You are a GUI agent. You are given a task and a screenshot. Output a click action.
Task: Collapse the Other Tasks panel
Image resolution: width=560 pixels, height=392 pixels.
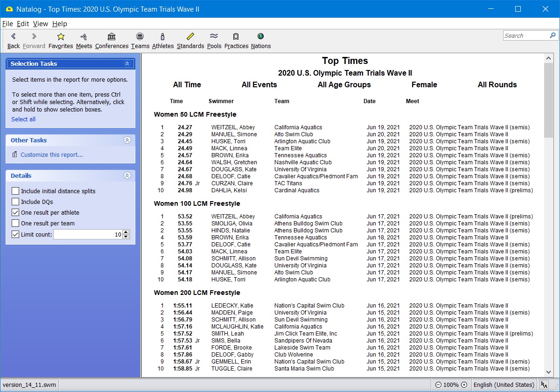tap(127, 140)
